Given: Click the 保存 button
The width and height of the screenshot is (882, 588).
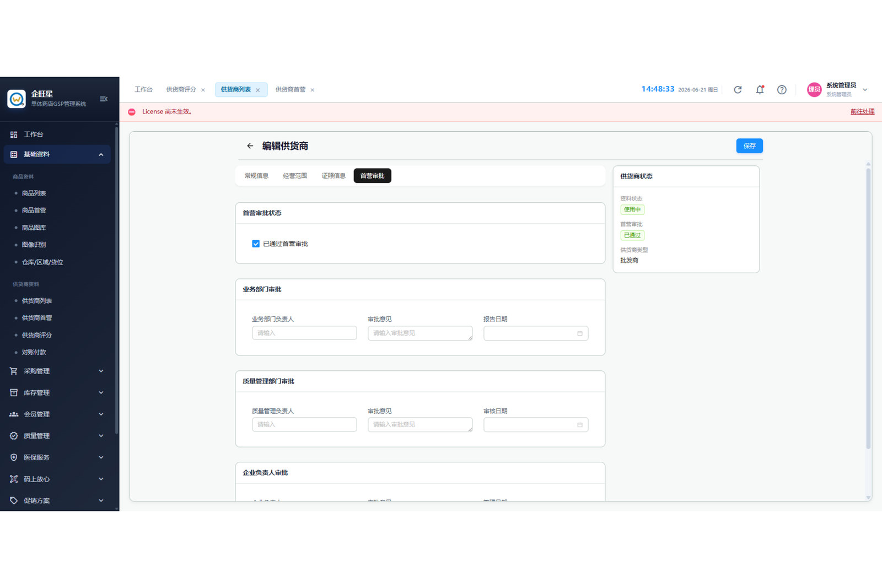Looking at the screenshot, I should 749,146.
